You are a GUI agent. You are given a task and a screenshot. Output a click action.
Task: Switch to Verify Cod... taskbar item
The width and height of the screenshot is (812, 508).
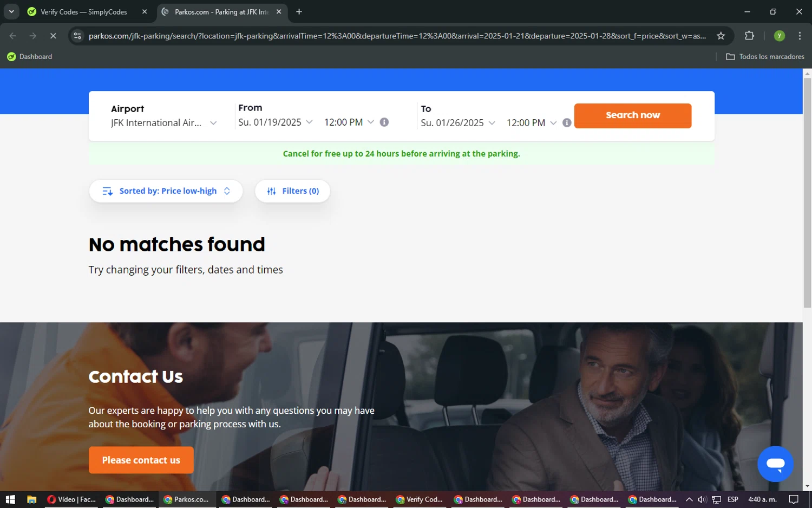(419, 499)
